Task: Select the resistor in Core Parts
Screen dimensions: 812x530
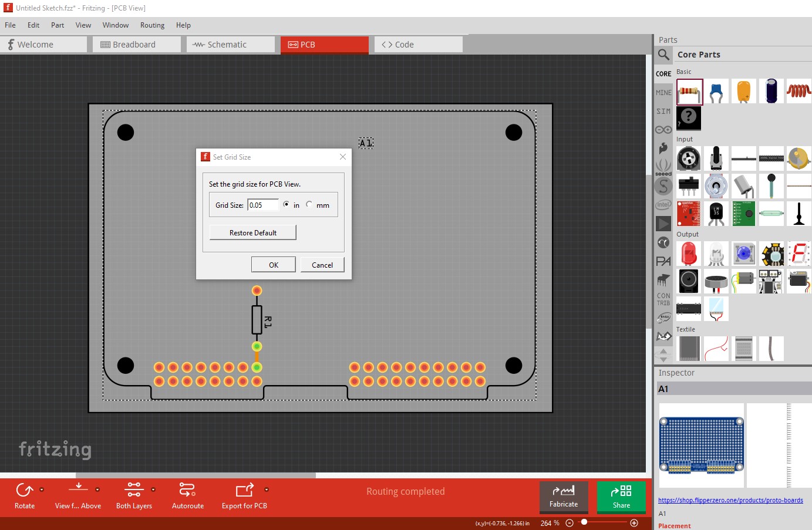Action: click(x=688, y=91)
